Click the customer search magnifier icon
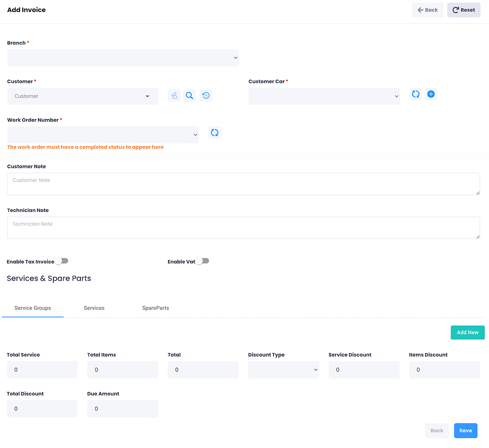 click(190, 96)
